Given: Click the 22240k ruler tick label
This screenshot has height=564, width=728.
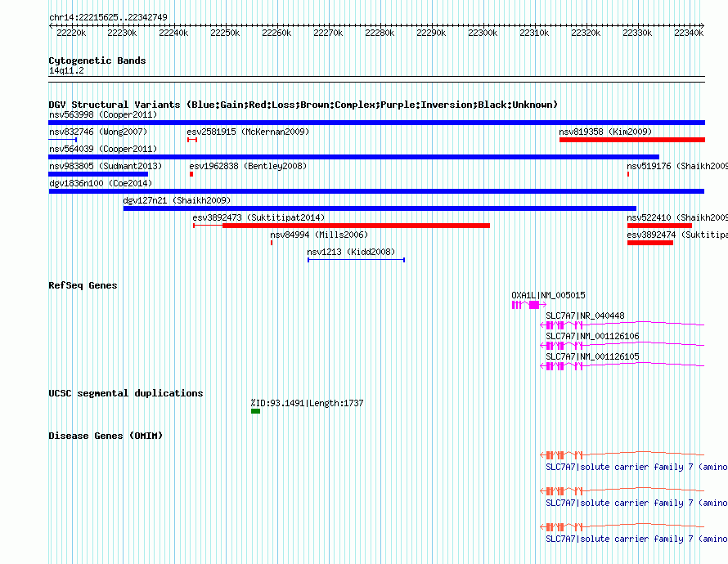Looking at the screenshot, I should coord(173,33).
